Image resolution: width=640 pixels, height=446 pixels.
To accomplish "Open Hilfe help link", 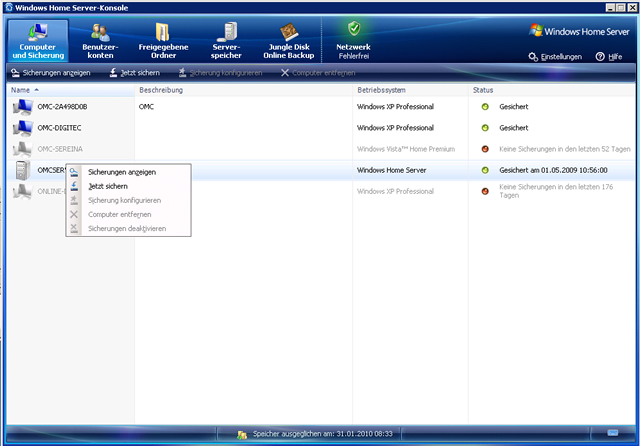I will coord(609,57).
